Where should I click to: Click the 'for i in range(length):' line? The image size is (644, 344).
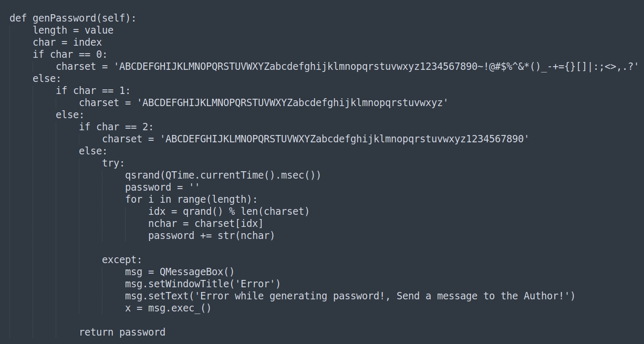click(191, 200)
